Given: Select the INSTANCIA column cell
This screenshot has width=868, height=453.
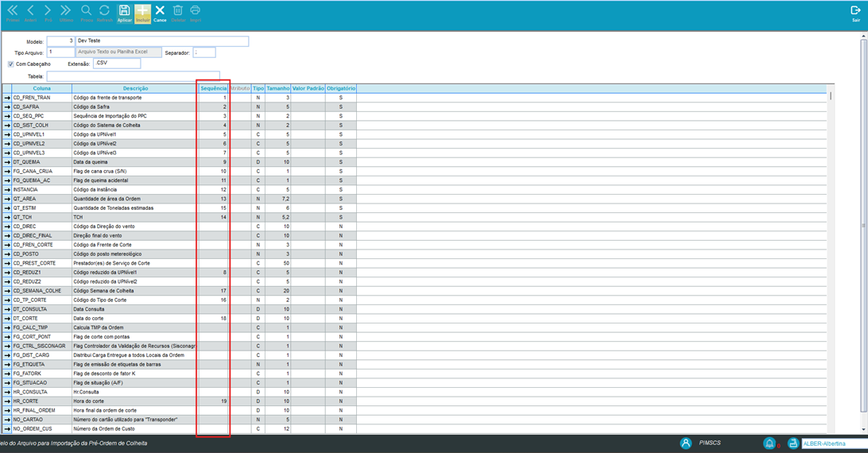Looking at the screenshot, I should tap(41, 189).
